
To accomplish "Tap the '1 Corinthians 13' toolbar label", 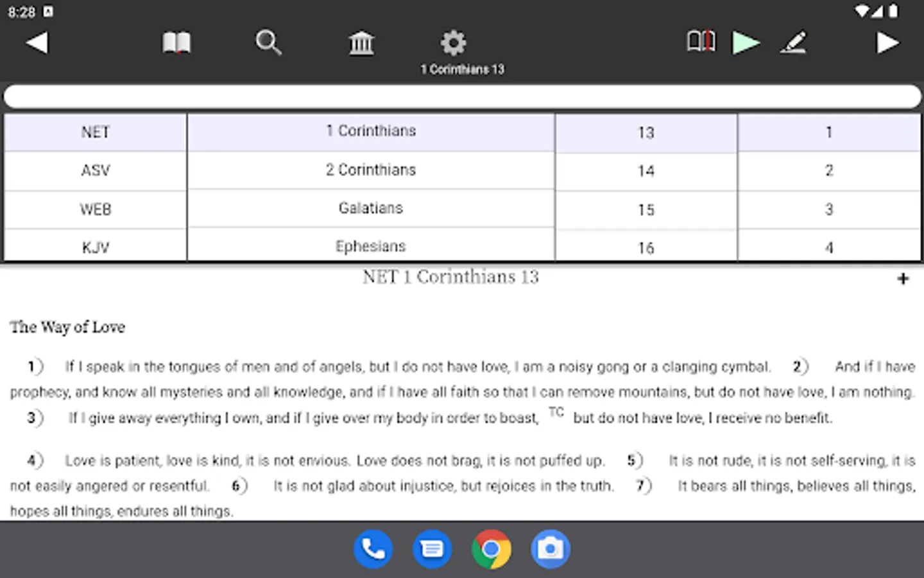I will [x=463, y=69].
